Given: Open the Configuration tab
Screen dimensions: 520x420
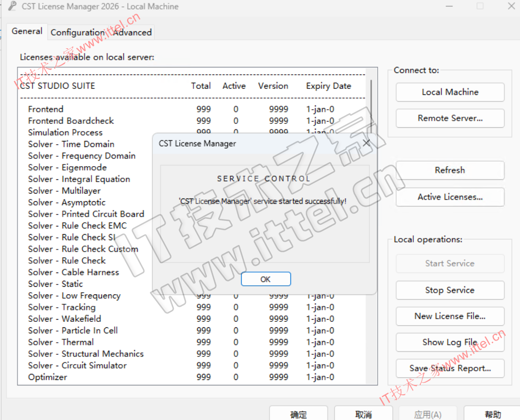Looking at the screenshot, I should pyautogui.click(x=77, y=32).
